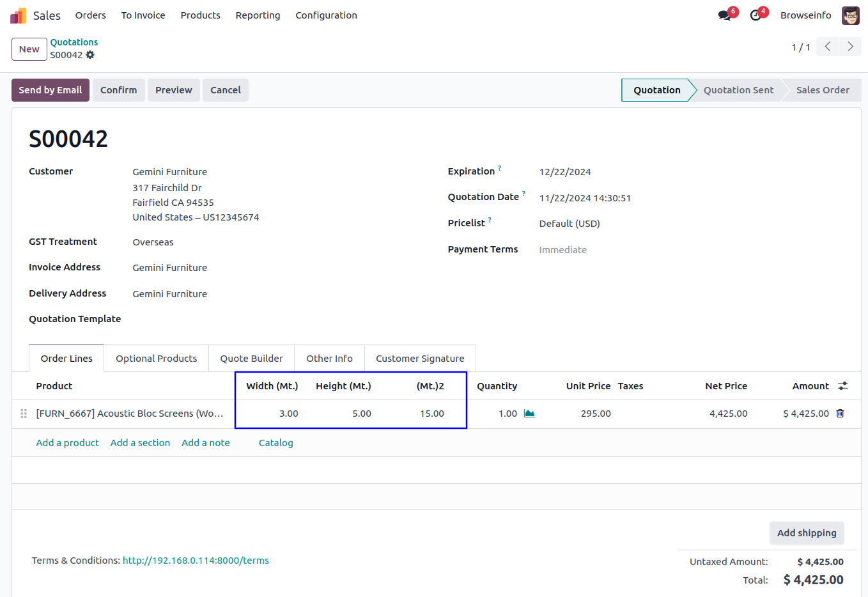Click the forecast chart icon next to quantity

coord(529,414)
